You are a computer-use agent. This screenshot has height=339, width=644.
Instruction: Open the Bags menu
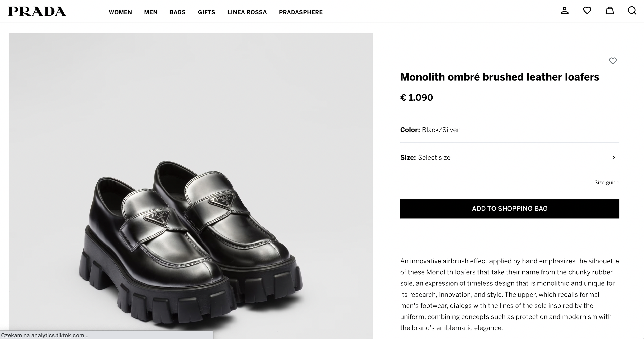click(177, 12)
